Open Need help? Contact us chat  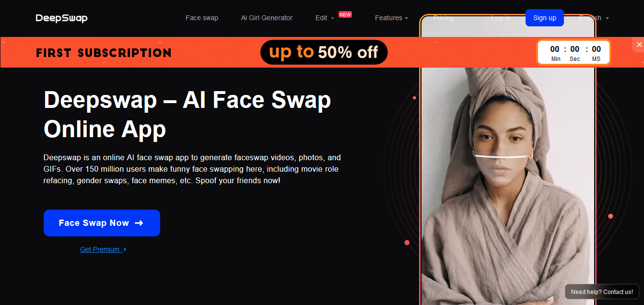pyautogui.click(x=602, y=292)
